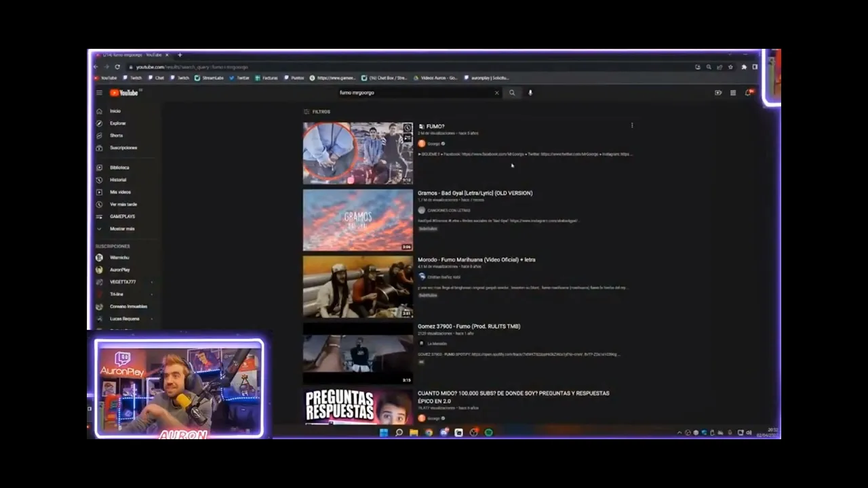Open the VEGETTA777 subscription channel

pyautogui.click(x=122, y=282)
